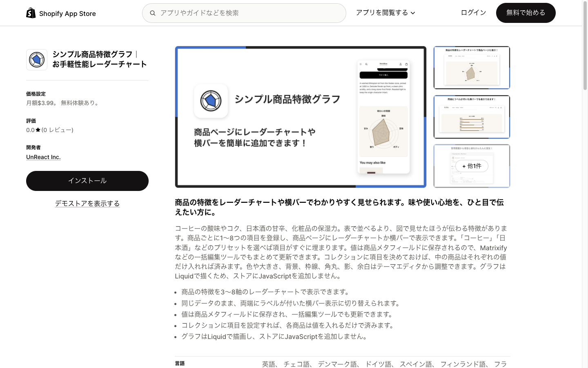Click bullet グラフはLiquidで描画し
588x368 pixels.
(275, 337)
